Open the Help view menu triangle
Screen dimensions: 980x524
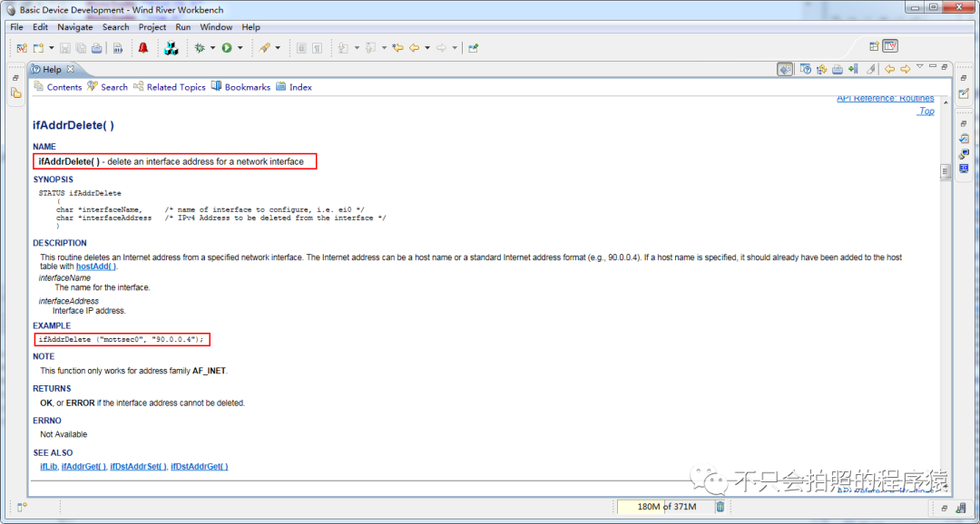coord(919,66)
